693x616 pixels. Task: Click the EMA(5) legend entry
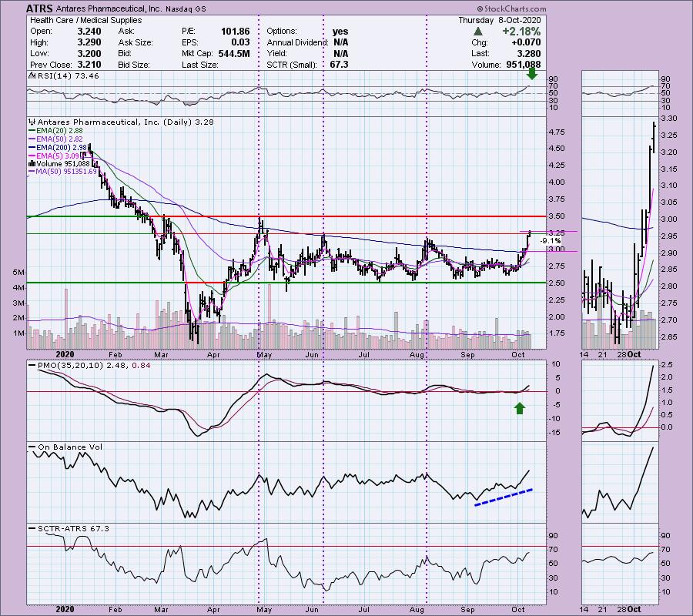[55, 156]
